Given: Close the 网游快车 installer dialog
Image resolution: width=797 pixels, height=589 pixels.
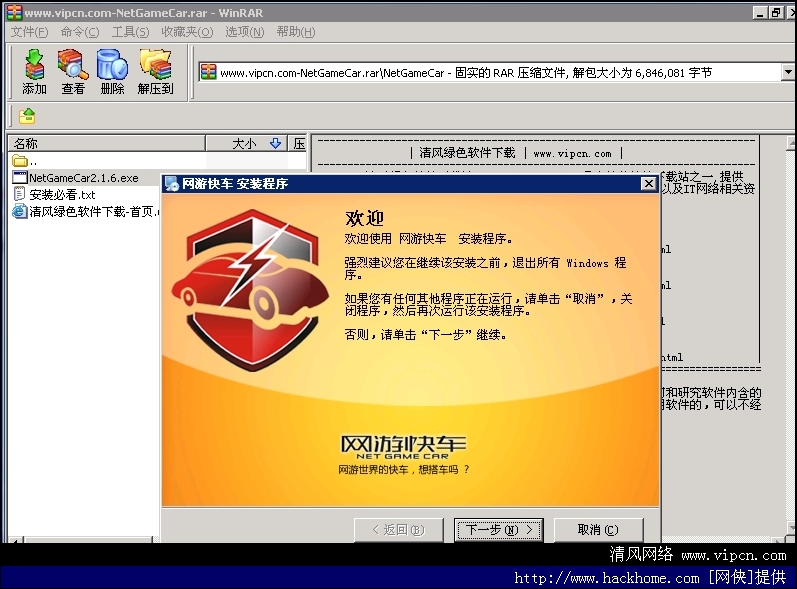Looking at the screenshot, I should click(649, 183).
